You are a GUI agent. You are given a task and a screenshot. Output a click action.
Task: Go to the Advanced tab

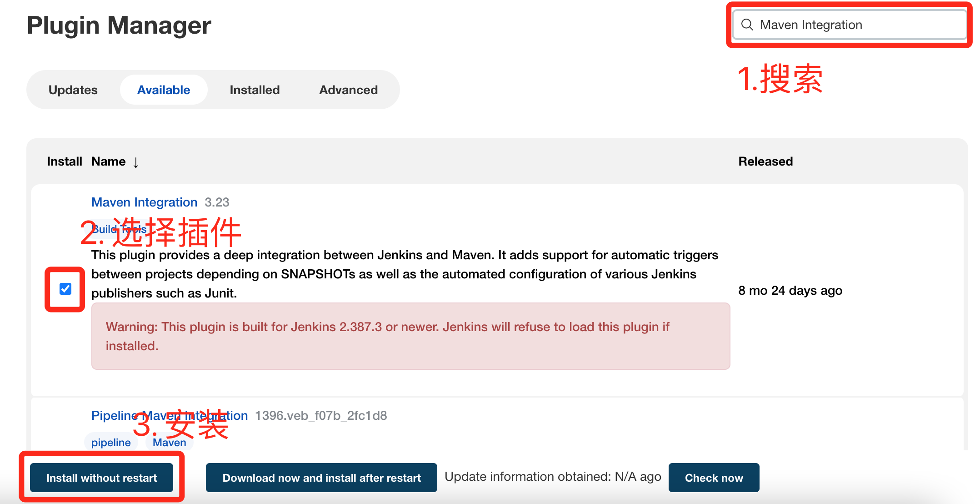pos(348,90)
